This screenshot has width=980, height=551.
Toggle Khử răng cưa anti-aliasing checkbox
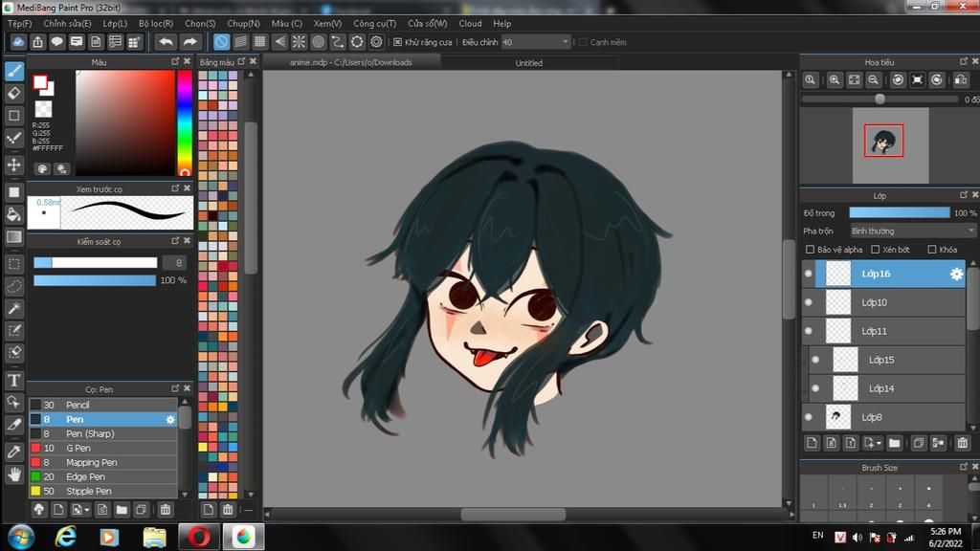click(x=397, y=42)
